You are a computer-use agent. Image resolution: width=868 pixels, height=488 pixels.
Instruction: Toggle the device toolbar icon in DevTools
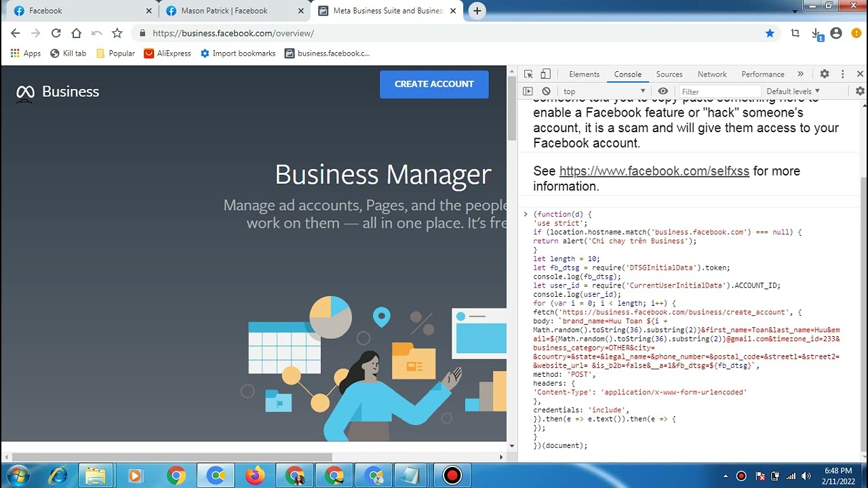click(546, 74)
